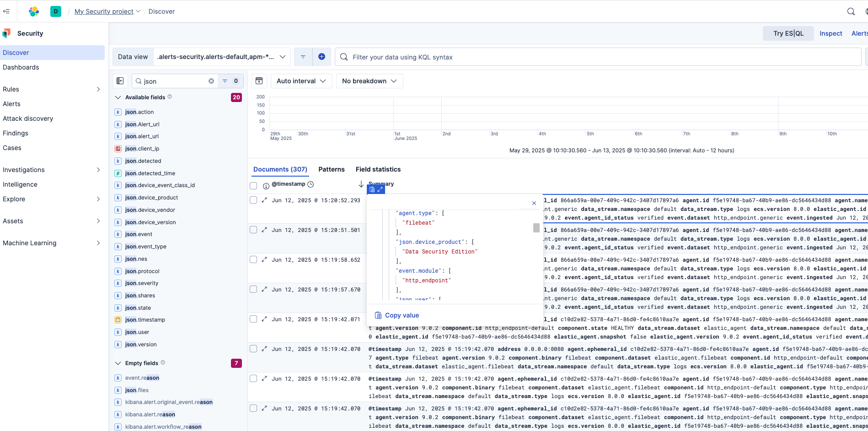
Task: Click the info icon beside @timestamp header
Action: tap(266, 186)
